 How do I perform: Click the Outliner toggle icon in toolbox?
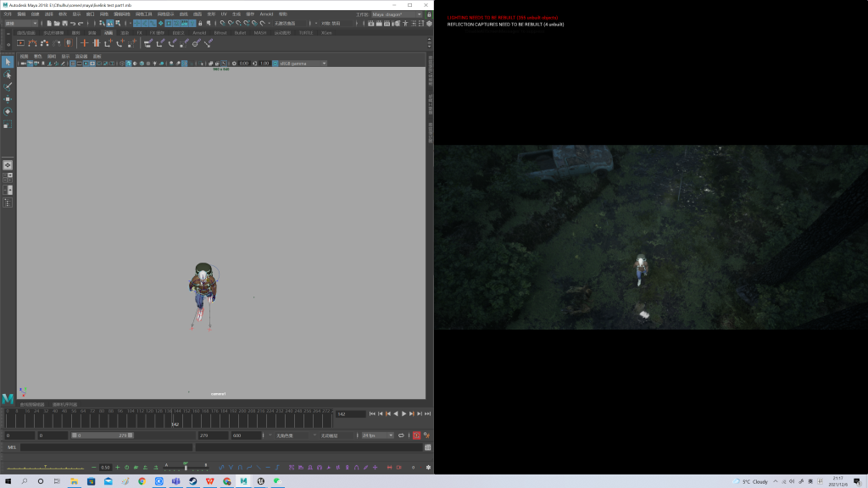click(7, 202)
